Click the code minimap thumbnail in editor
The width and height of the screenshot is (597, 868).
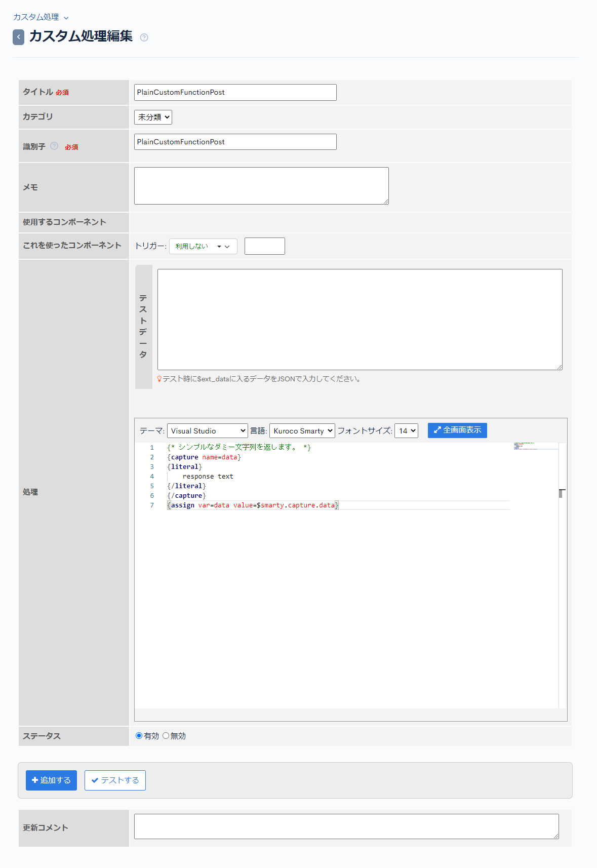(536, 446)
